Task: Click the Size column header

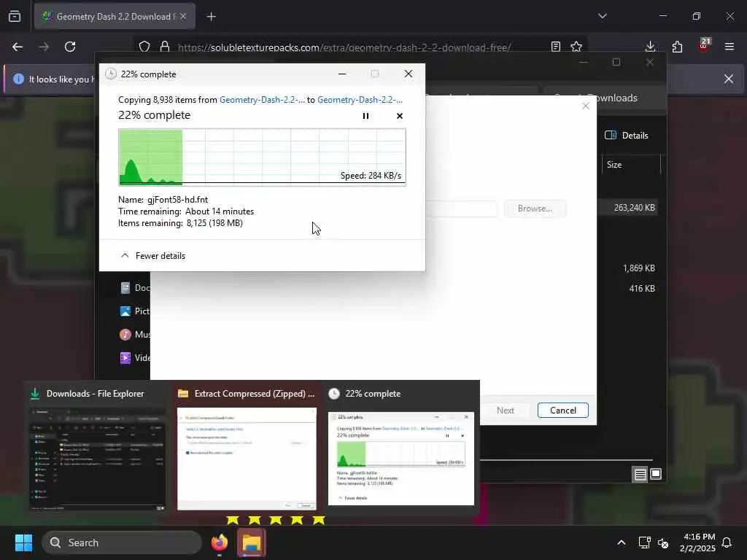Action: (614, 165)
